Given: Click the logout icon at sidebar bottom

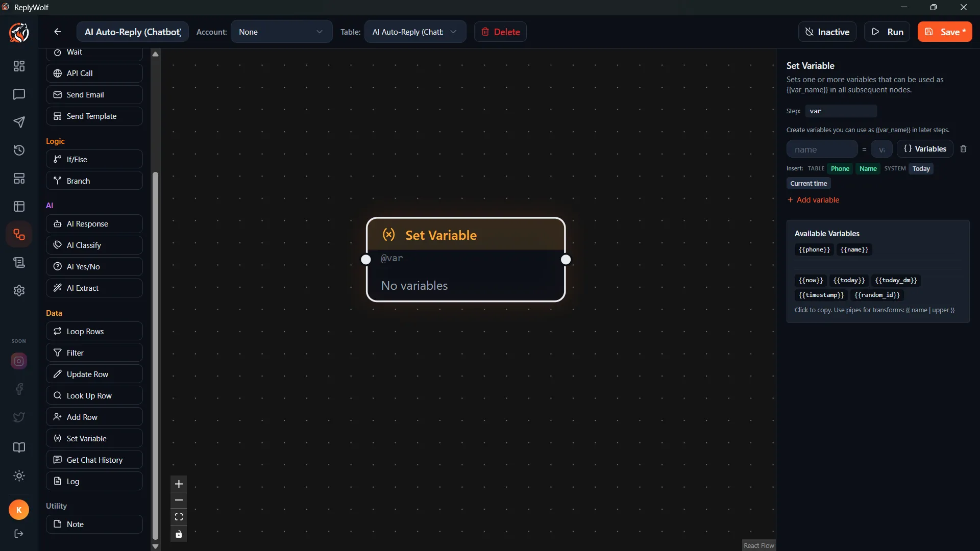Looking at the screenshot, I should point(19,534).
